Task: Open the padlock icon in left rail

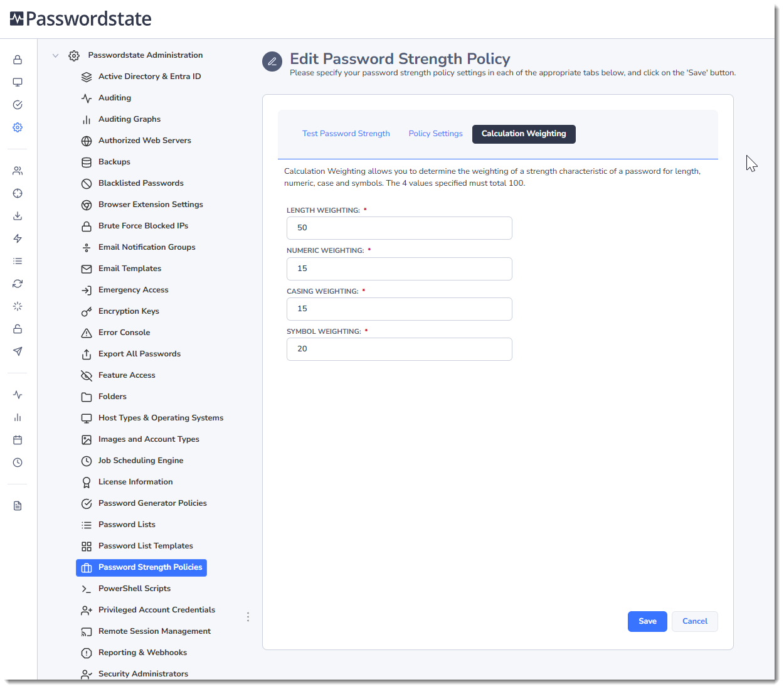Action: (18, 60)
